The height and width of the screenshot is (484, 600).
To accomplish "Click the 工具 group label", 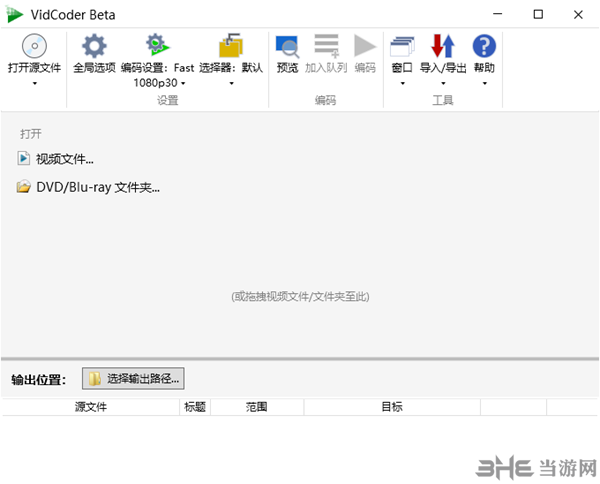I will [443, 100].
